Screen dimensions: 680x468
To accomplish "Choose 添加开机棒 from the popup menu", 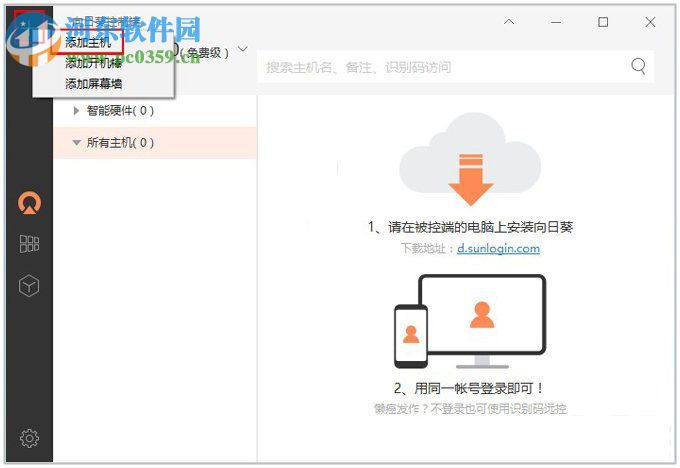I will click(x=93, y=63).
